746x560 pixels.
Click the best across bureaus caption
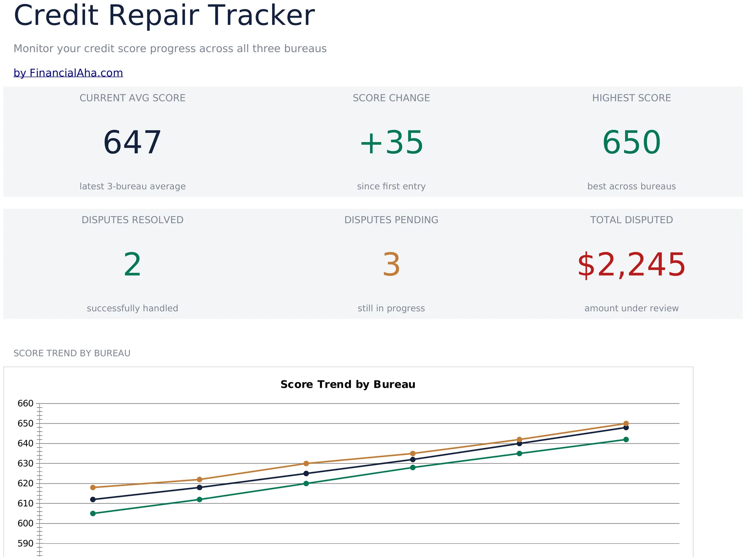point(631,186)
